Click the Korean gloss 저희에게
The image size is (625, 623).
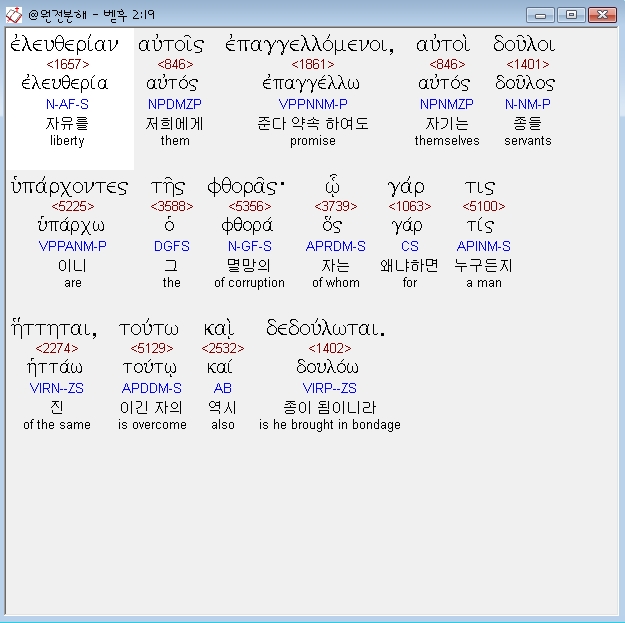coord(175,123)
